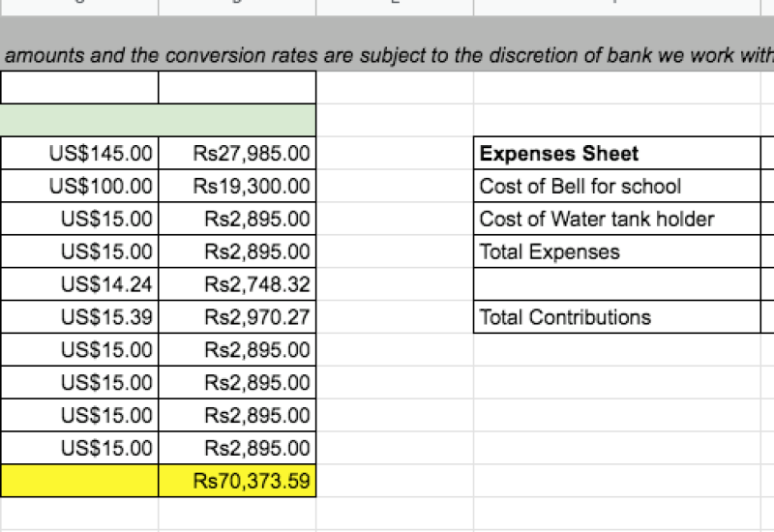Select the Total Contributions cell
The image size is (774, 532).
point(617,317)
